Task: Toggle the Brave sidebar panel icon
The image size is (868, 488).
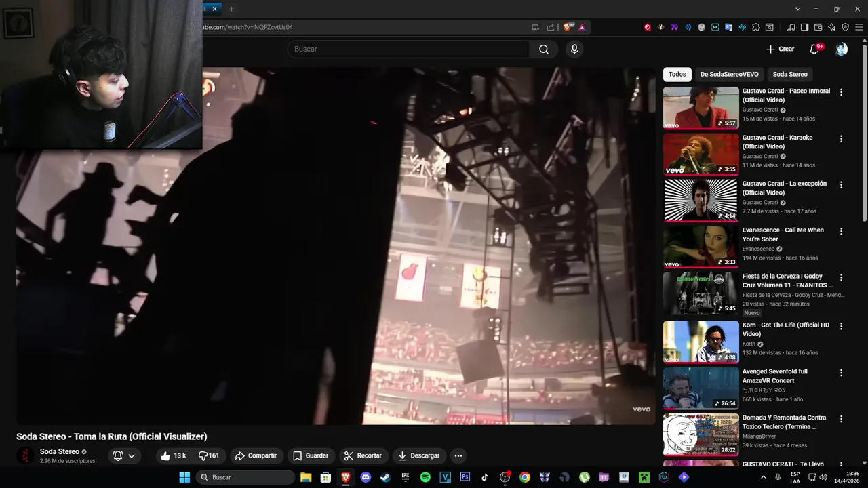Action: 804,27
